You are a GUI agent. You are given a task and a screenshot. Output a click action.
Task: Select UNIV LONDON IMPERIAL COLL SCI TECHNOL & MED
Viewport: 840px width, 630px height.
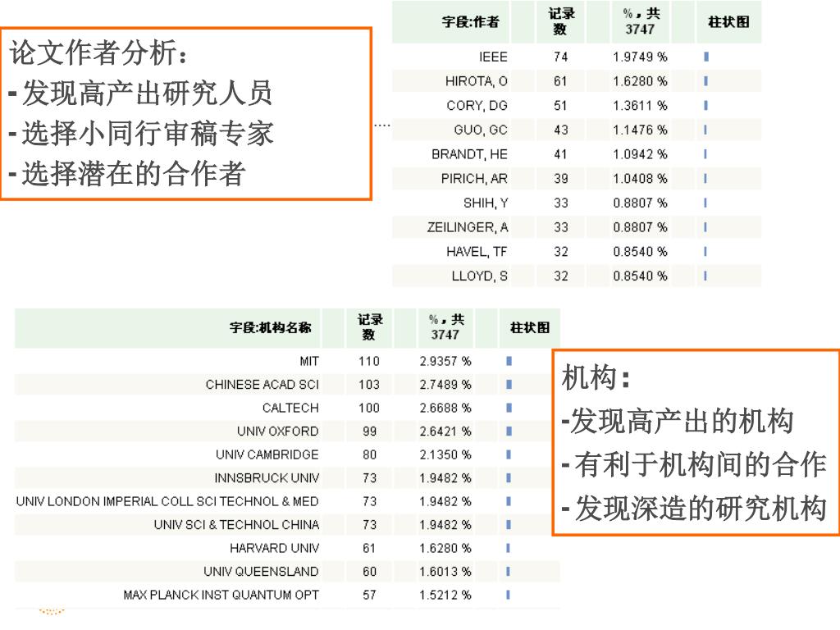coord(167,501)
